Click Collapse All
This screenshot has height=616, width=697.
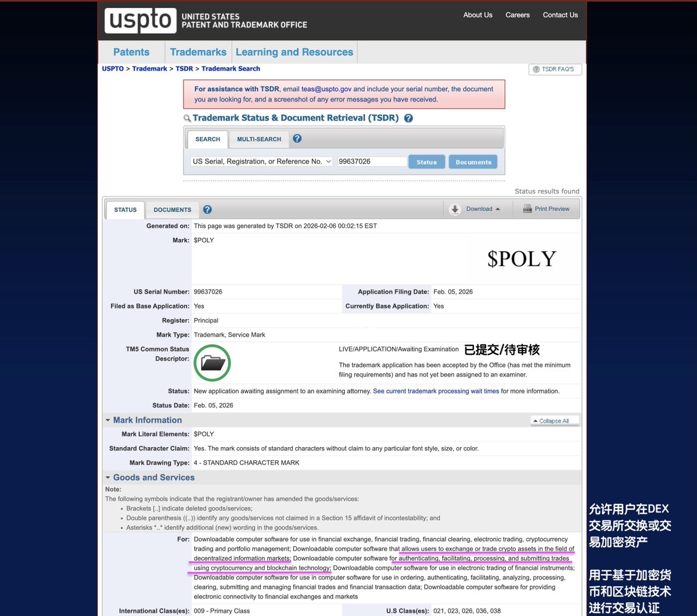[x=555, y=421]
